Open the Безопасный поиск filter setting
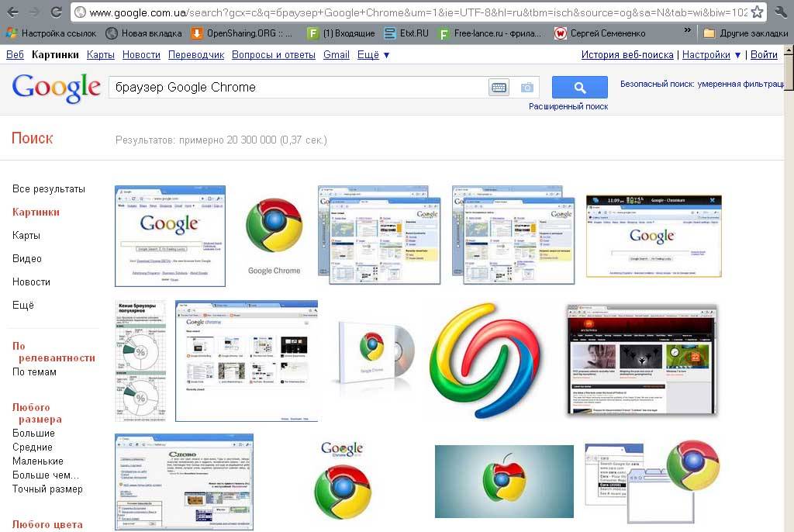794x532 pixels. pyautogui.click(x=702, y=84)
